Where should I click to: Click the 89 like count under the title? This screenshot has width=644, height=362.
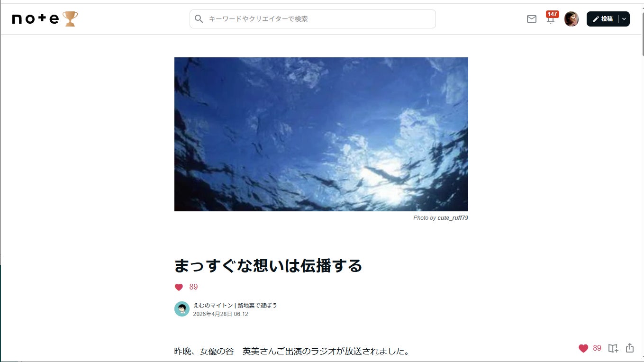(193, 287)
